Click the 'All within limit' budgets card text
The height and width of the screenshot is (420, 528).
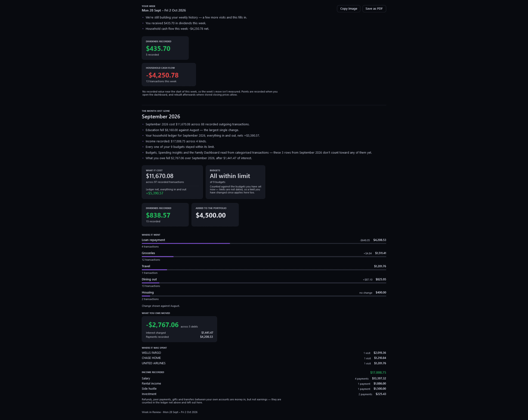point(230,176)
